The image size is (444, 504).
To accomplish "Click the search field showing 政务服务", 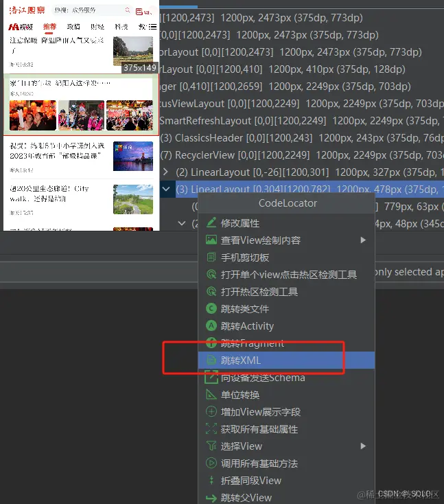I will pyautogui.click(x=92, y=10).
